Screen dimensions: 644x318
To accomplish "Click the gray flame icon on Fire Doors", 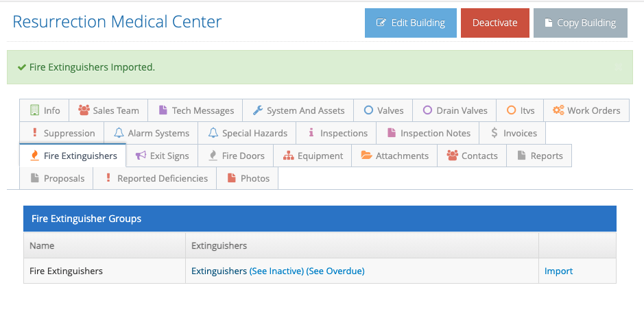I will (213, 156).
